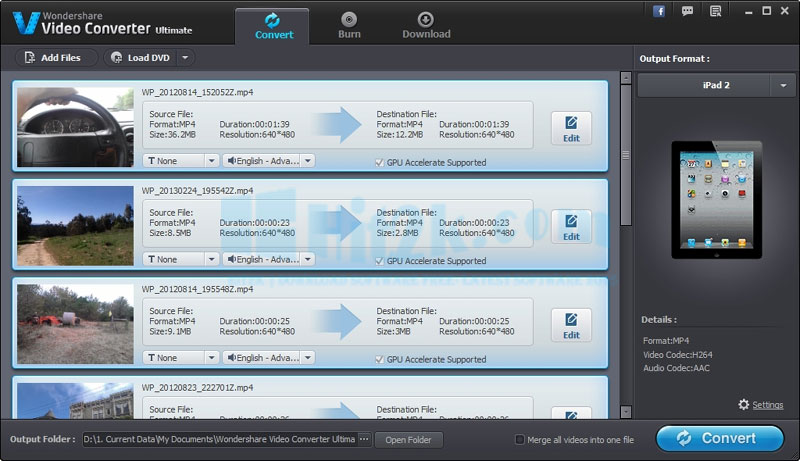Click the big Convert button
This screenshot has height=461, width=800.
[720, 439]
